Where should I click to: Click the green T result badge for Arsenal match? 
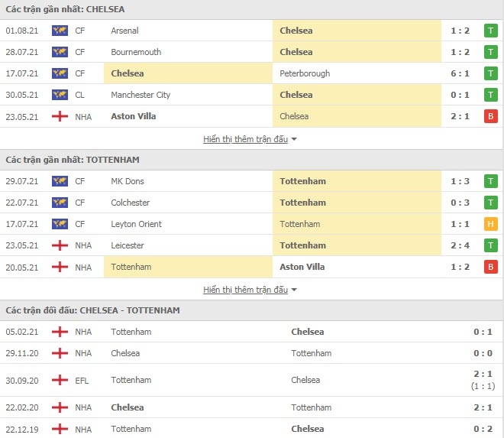click(489, 31)
